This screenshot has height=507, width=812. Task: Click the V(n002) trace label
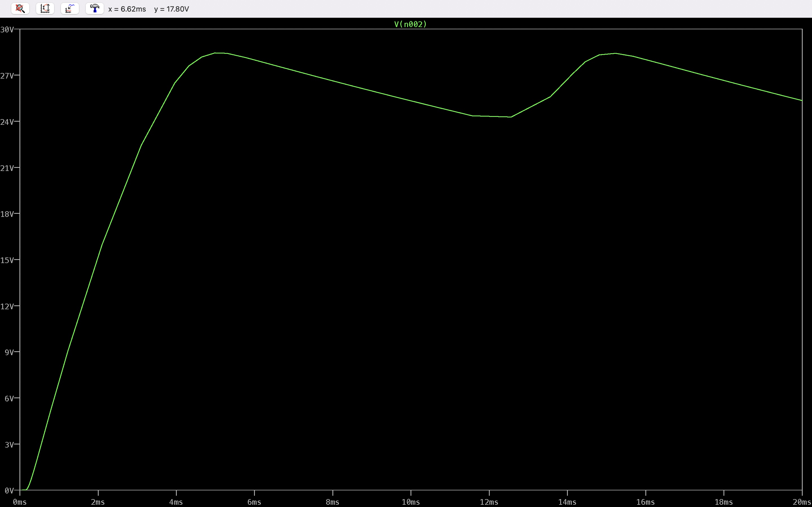click(410, 24)
